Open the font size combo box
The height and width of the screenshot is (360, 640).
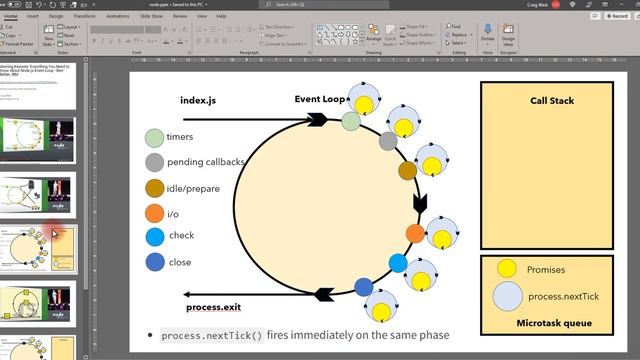(x=153, y=29)
